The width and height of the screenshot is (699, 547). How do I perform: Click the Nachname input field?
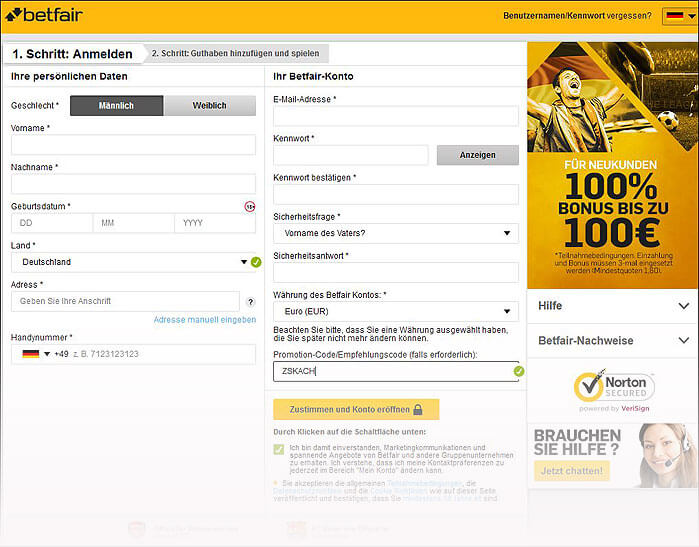click(133, 184)
